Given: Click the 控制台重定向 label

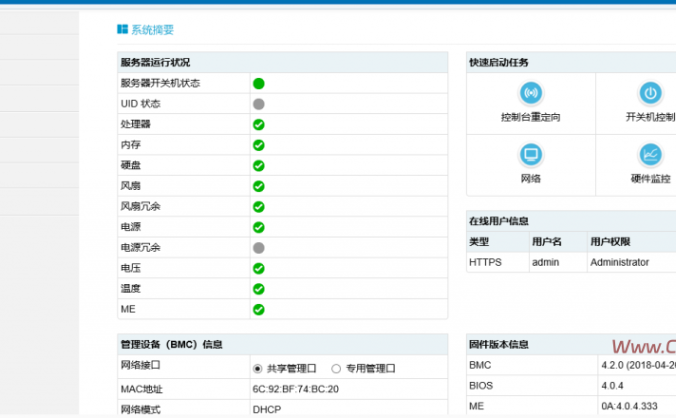Looking at the screenshot, I should point(531,117).
